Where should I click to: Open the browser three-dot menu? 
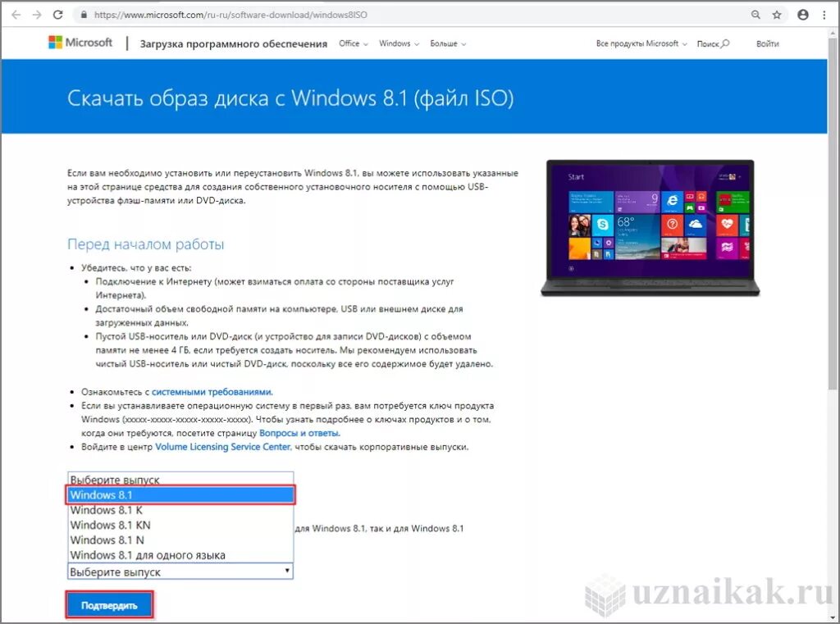click(x=824, y=15)
